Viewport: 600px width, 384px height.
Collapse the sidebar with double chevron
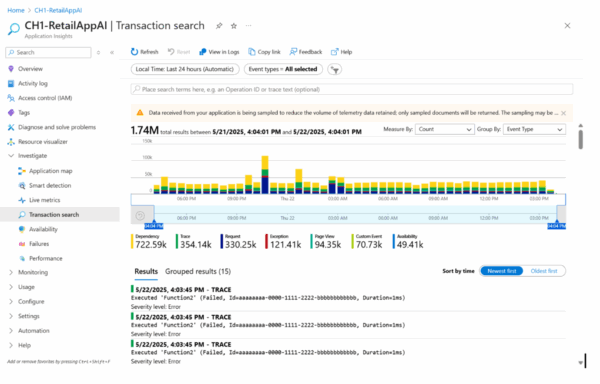(112, 53)
